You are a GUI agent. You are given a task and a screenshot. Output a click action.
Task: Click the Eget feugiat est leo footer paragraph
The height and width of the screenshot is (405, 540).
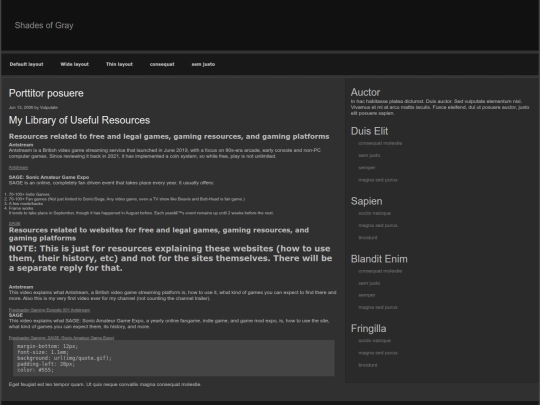[105, 384]
